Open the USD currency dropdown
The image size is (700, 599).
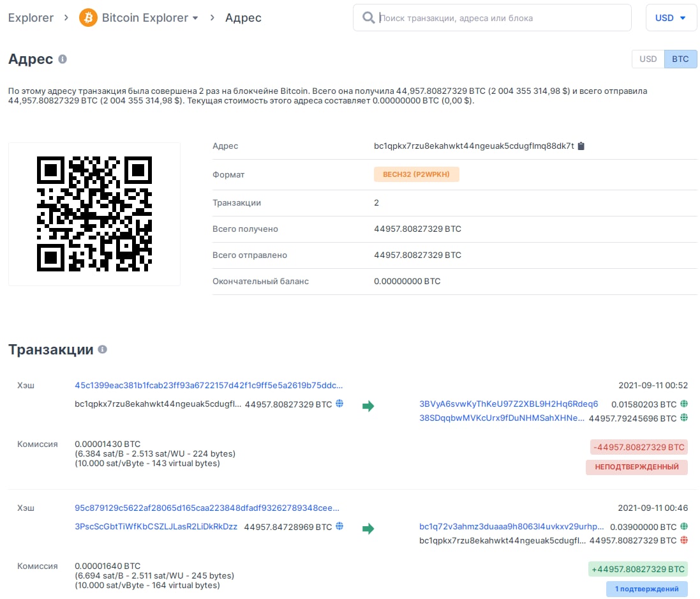671,18
